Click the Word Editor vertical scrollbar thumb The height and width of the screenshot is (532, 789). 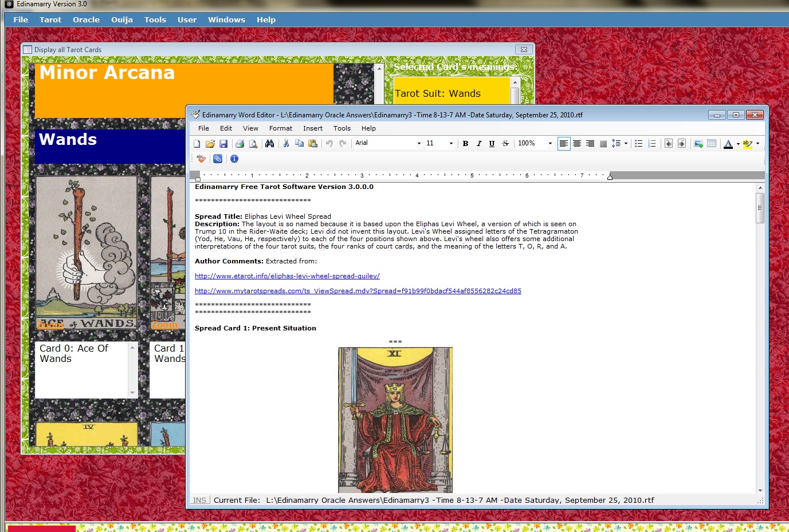pyautogui.click(x=760, y=208)
